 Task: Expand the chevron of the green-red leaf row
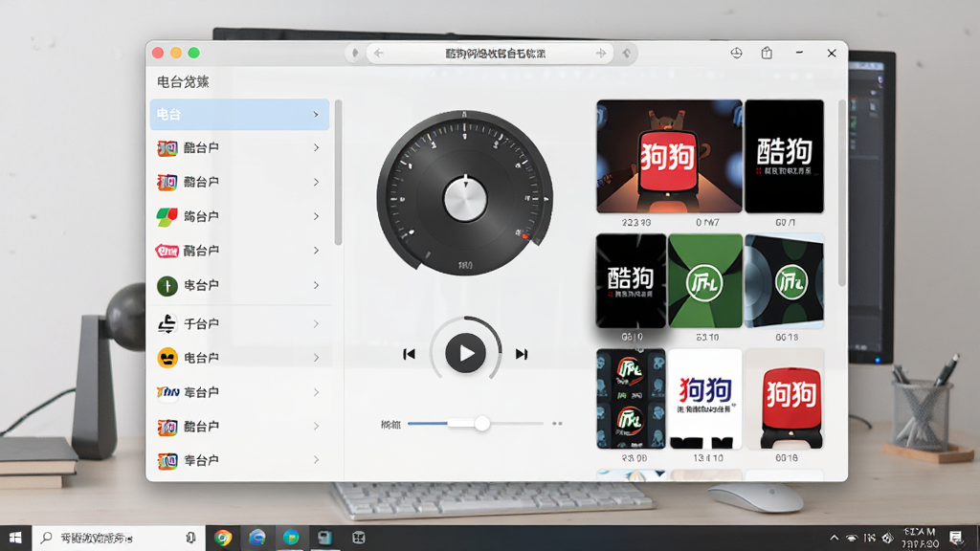(316, 216)
